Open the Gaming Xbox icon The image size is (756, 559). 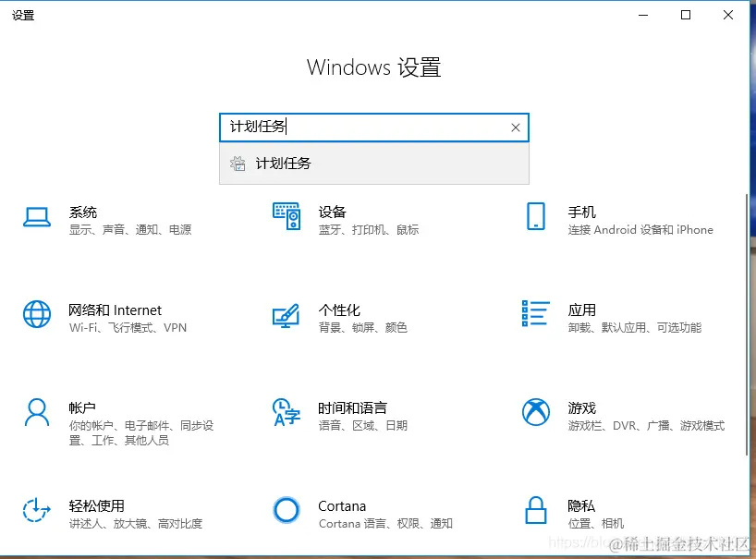pos(536,412)
